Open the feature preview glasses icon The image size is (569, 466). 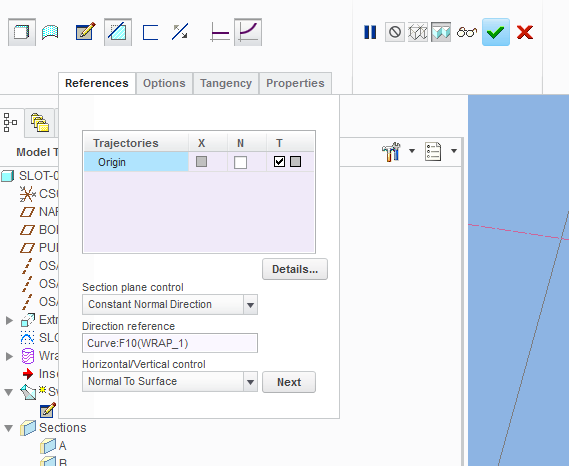coord(466,32)
